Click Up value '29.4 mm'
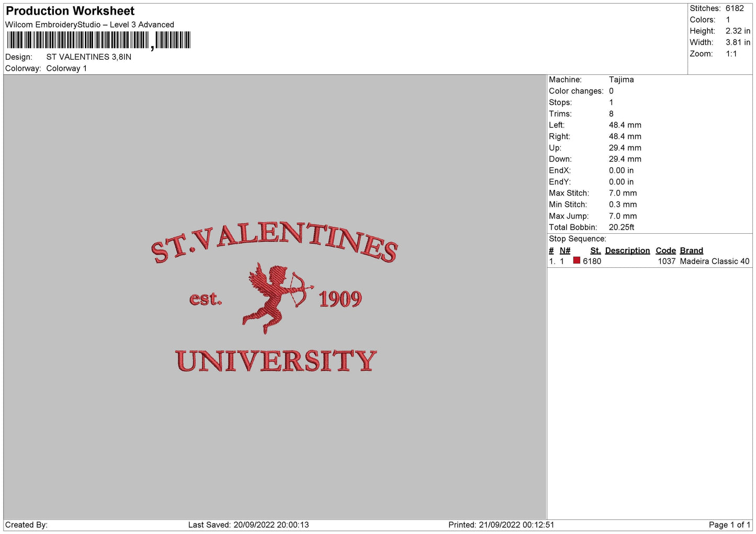 point(625,148)
